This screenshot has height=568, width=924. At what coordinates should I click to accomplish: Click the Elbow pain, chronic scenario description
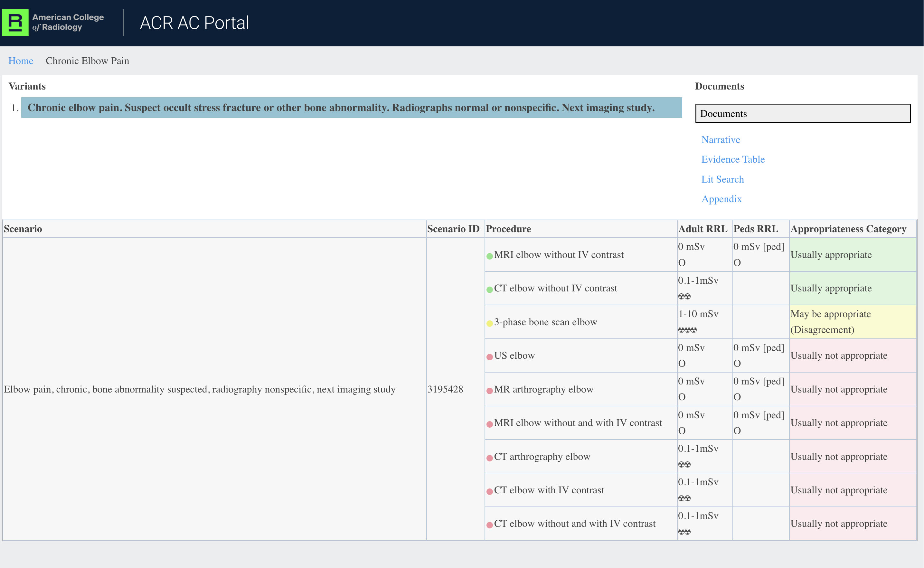pos(200,389)
